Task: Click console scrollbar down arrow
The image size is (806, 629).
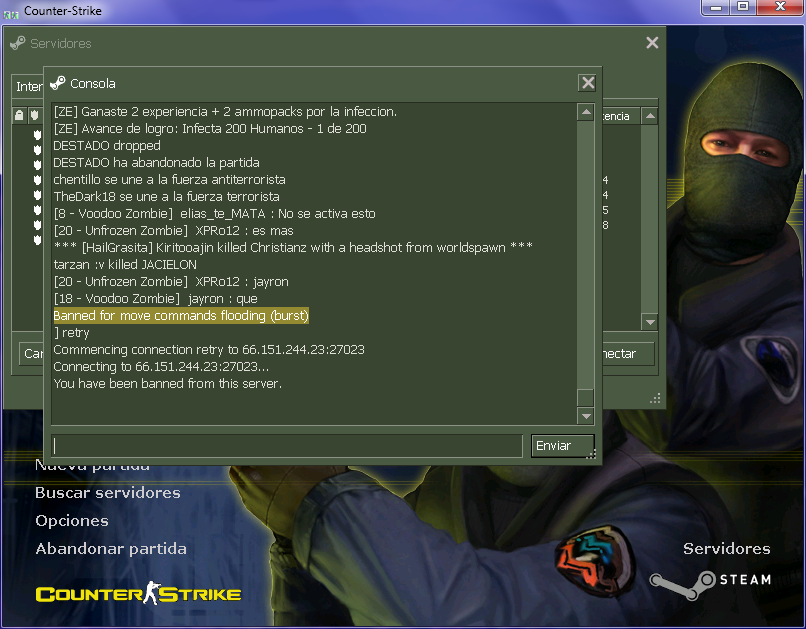Action: coord(585,416)
